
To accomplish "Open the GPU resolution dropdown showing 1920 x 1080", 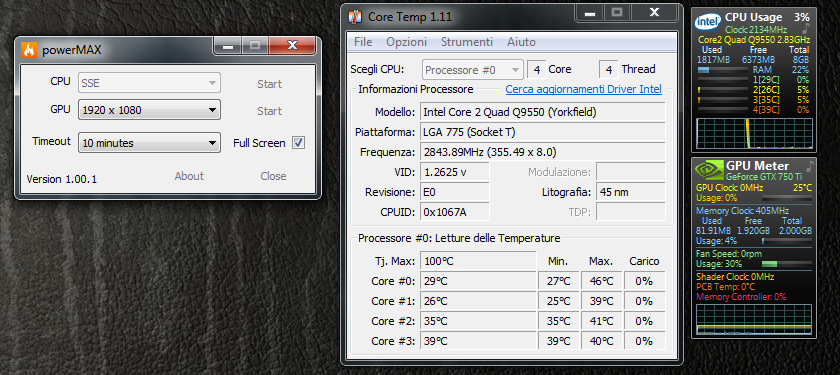I will pyautogui.click(x=149, y=110).
